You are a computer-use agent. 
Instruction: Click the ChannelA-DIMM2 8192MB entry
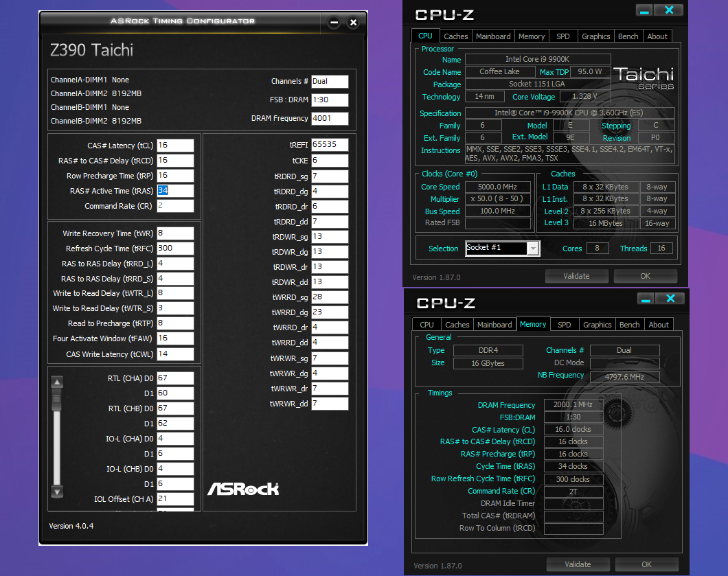[96, 93]
